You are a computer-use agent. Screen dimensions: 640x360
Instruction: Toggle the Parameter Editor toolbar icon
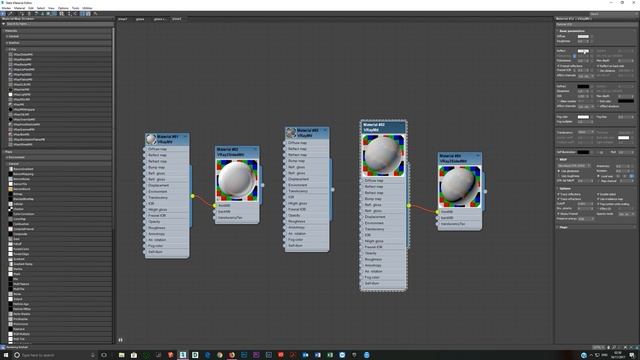pyautogui.click(x=88, y=13)
